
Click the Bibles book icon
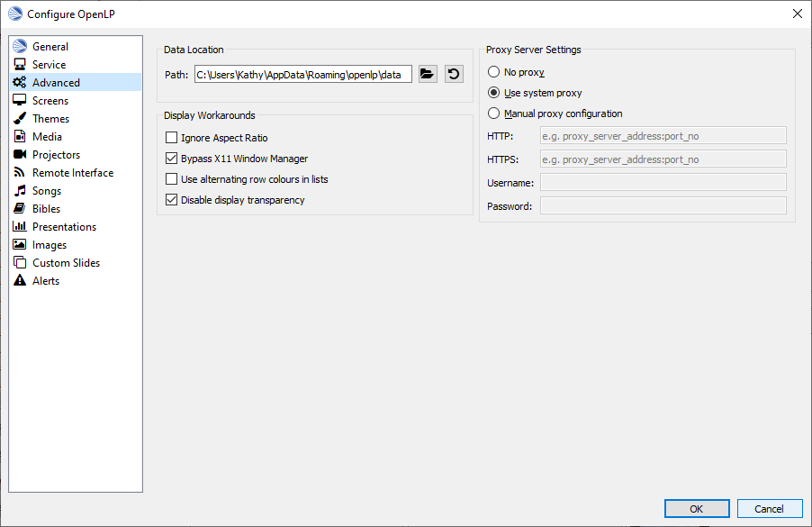tap(20, 208)
